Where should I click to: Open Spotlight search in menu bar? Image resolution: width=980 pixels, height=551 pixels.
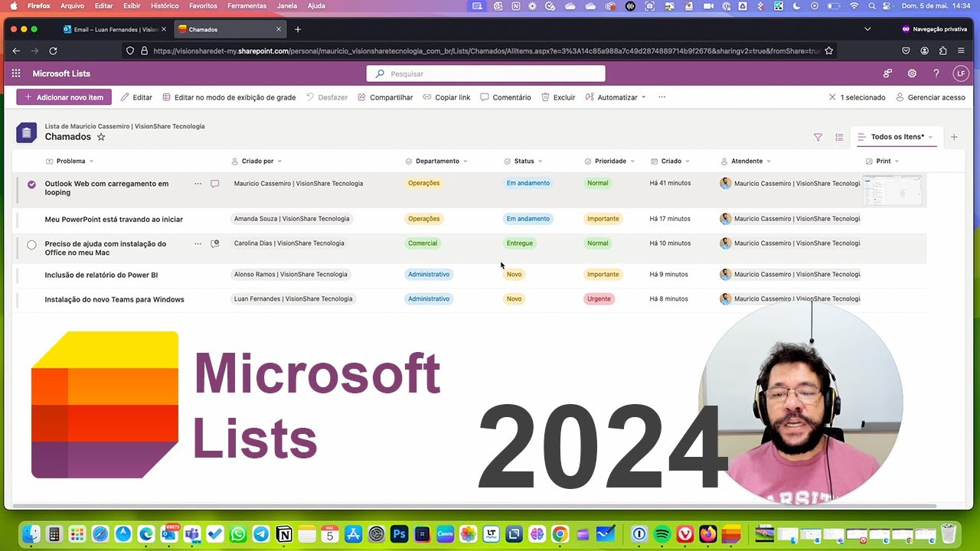[x=872, y=5]
